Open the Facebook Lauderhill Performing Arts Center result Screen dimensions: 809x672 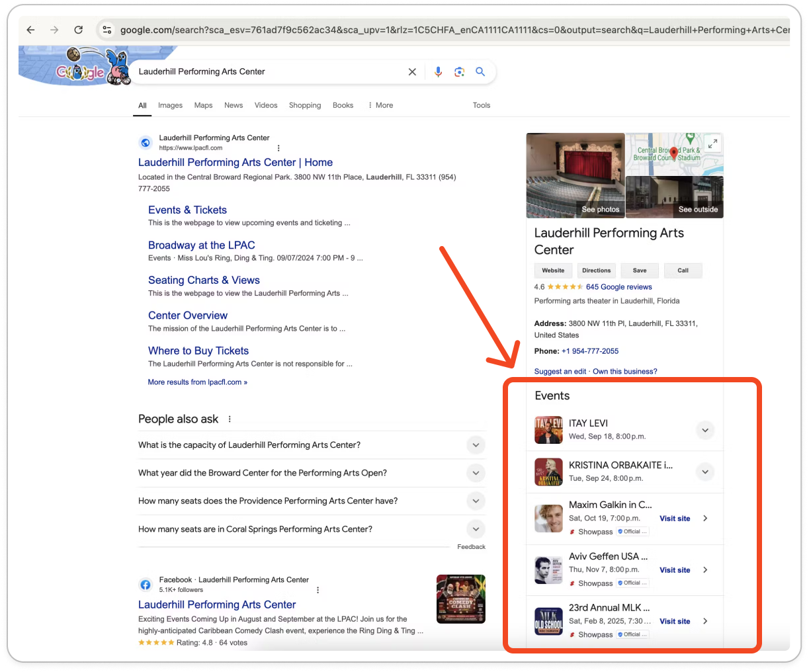coord(217,605)
